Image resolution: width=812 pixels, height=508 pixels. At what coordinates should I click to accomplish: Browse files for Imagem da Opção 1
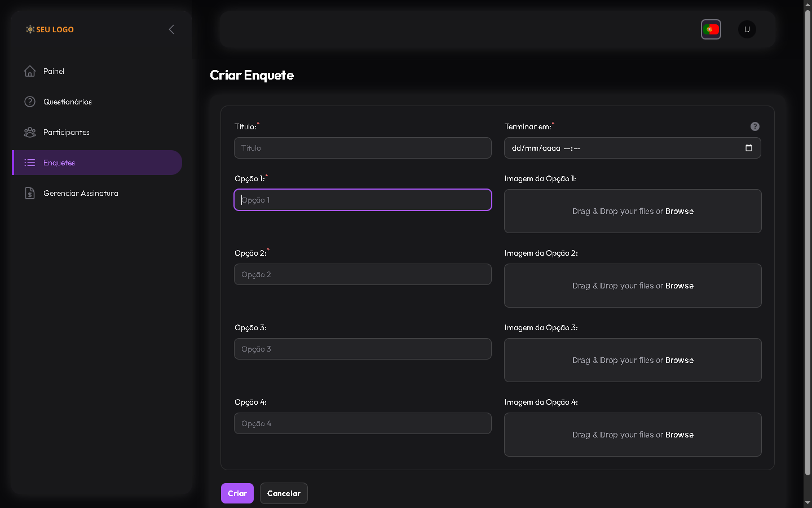pos(679,211)
